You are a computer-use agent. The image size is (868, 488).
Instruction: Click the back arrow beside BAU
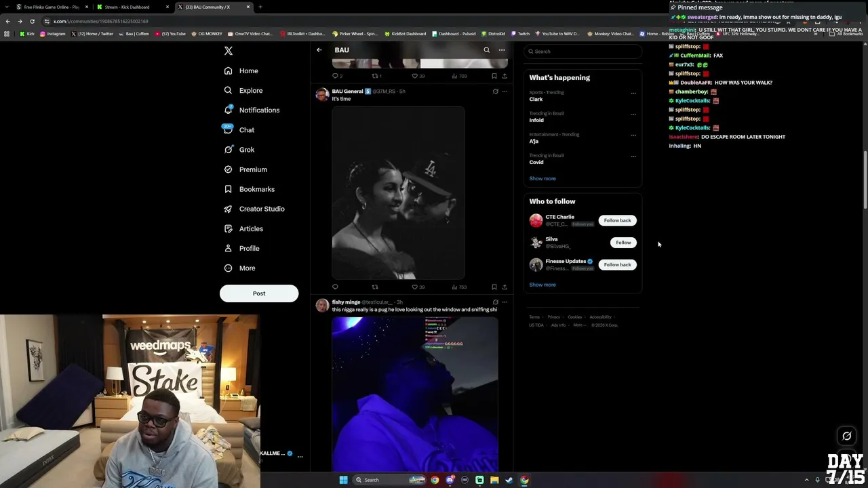pyautogui.click(x=319, y=50)
